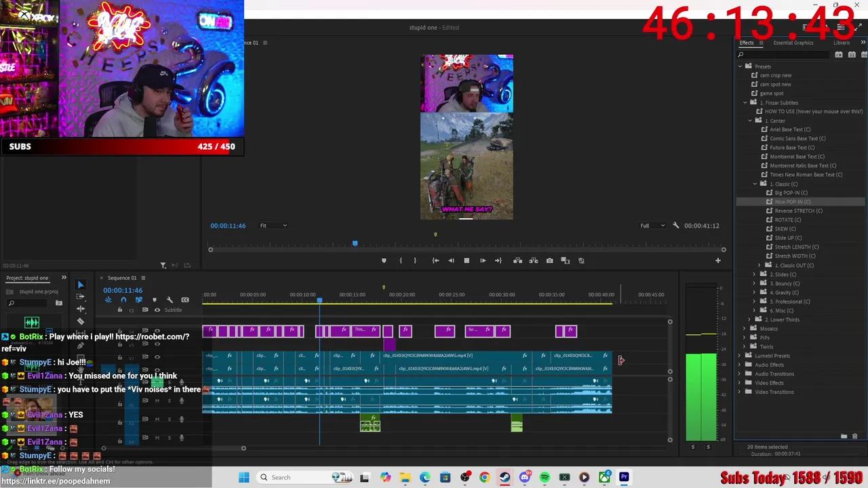Select the Selection tool arrow
This screenshot has height=488, width=868.
(x=80, y=285)
